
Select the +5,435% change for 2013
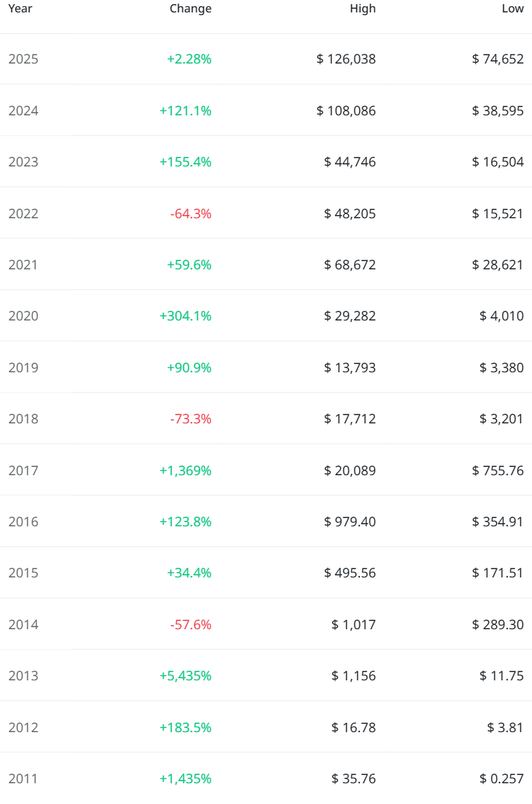click(185, 676)
